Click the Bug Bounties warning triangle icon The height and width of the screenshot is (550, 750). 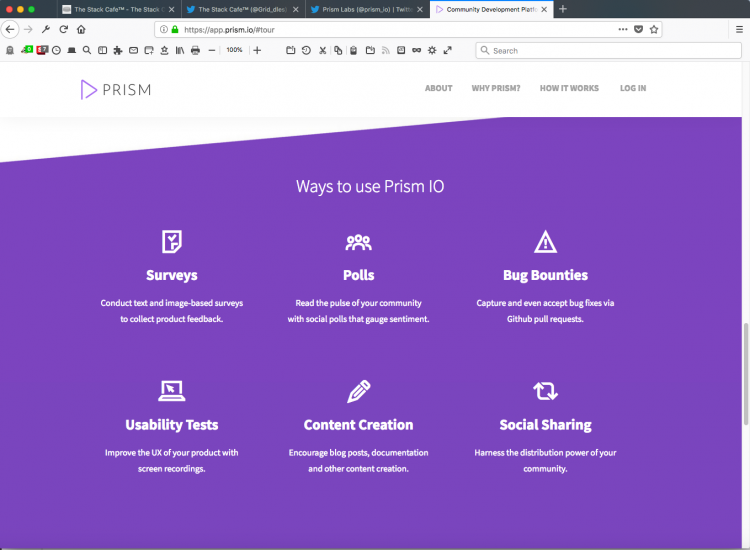[545, 242]
